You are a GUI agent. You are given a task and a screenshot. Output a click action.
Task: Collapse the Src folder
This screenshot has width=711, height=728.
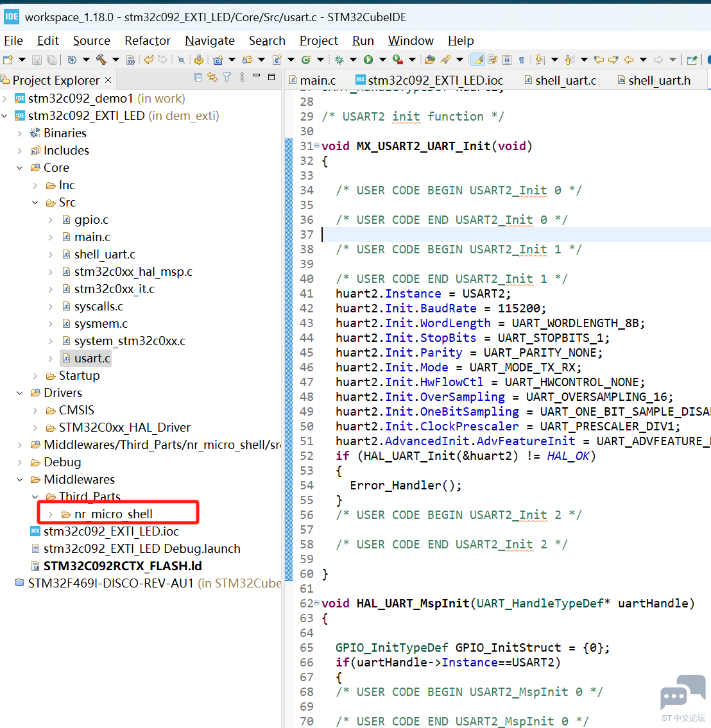click(35, 203)
